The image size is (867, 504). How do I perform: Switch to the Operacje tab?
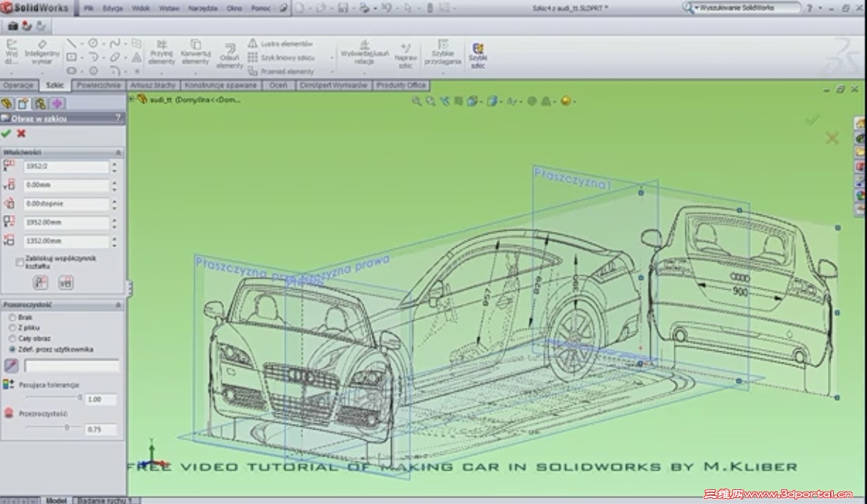pyautogui.click(x=19, y=85)
